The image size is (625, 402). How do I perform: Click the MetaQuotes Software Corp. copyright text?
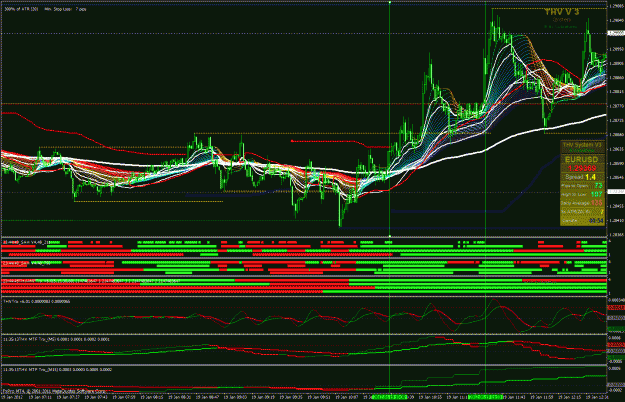54,391
